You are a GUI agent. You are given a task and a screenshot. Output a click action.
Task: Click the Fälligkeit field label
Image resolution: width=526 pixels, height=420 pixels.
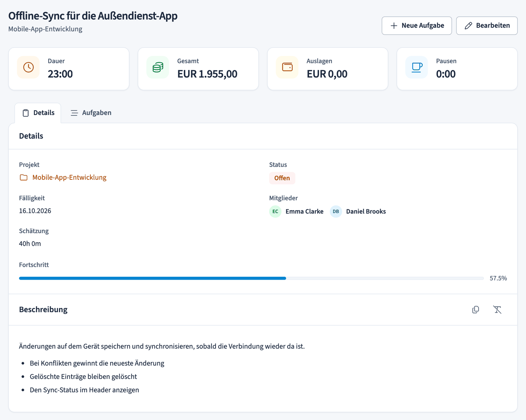32,198
